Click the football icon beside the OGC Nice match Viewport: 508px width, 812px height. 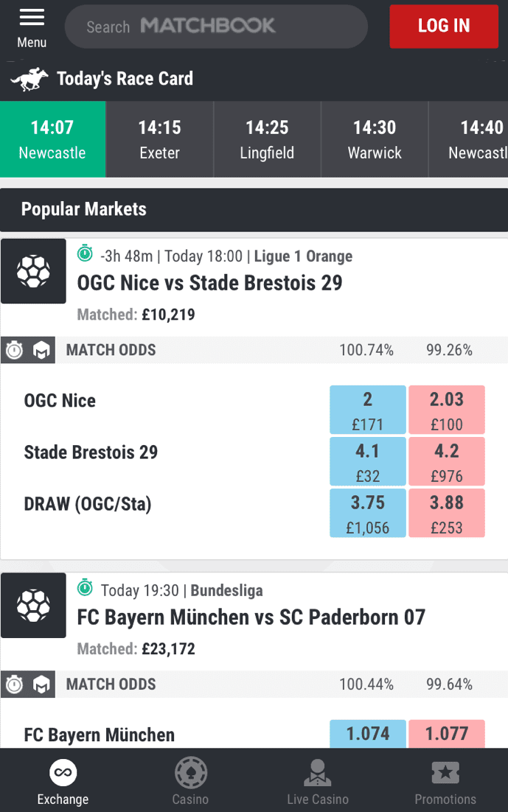(x=33, y=271)
